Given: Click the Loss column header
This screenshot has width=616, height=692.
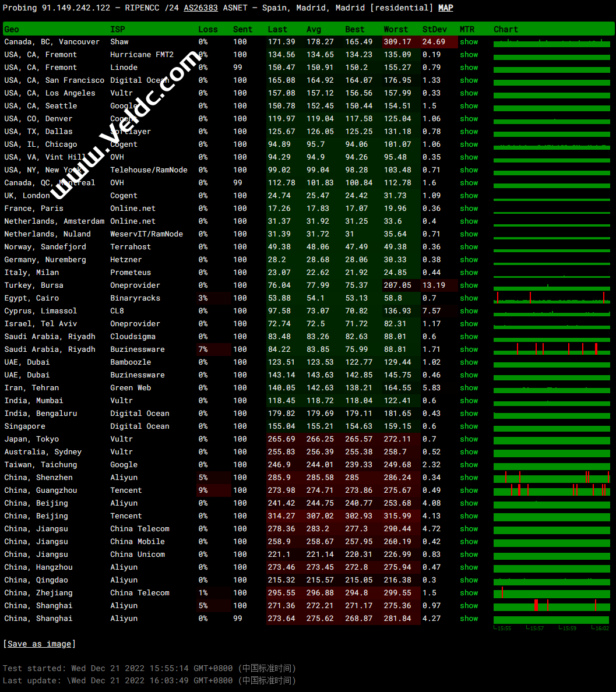Looking at the screenshot, I should 208,29.
